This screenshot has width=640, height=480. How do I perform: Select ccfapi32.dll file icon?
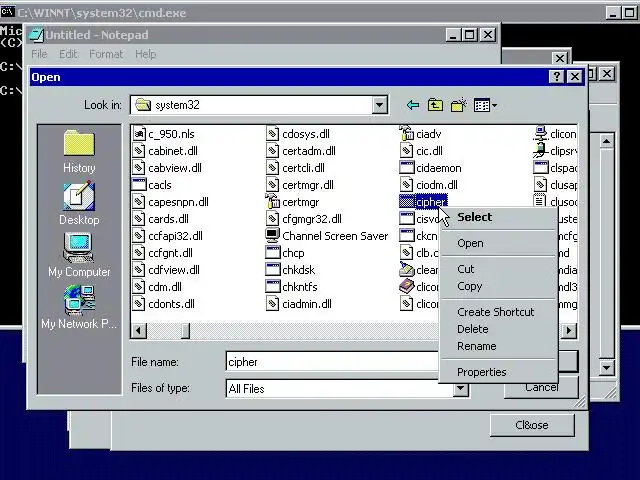[138, 236]
